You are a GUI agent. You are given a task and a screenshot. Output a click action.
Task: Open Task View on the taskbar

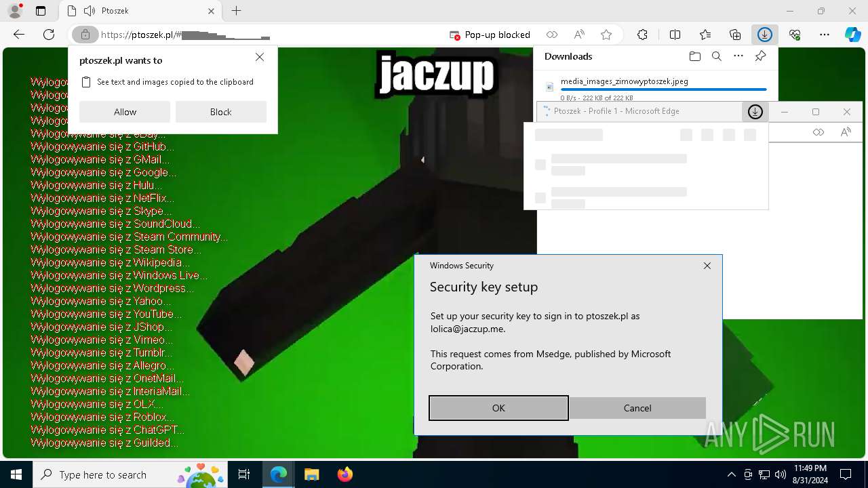point(244,474)
